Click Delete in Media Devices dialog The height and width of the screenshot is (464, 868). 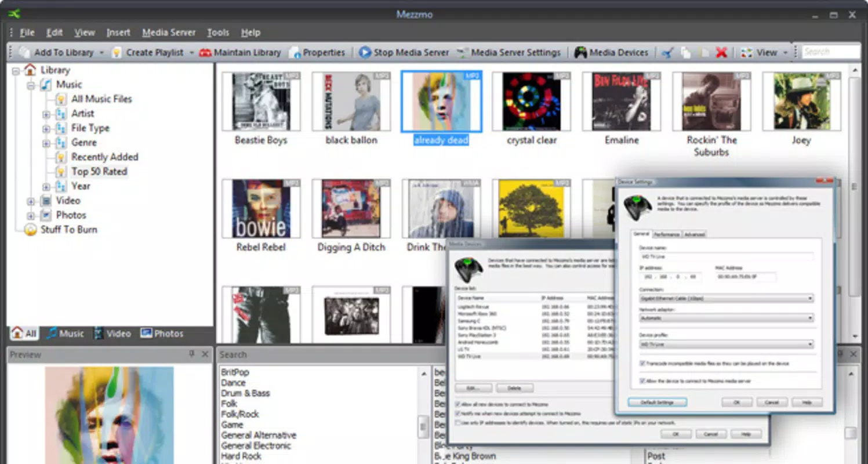coord(514,388)
